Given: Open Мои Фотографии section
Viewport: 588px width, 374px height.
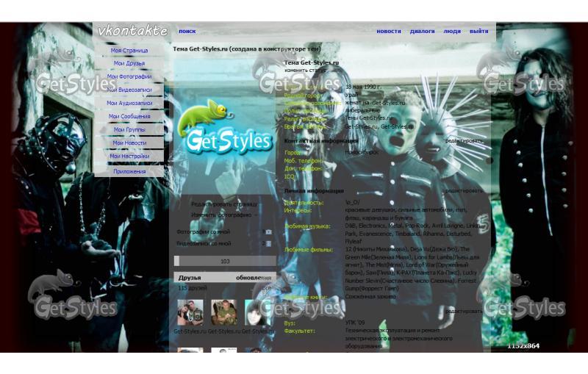Looking at the screenshot, I should 129,76.
